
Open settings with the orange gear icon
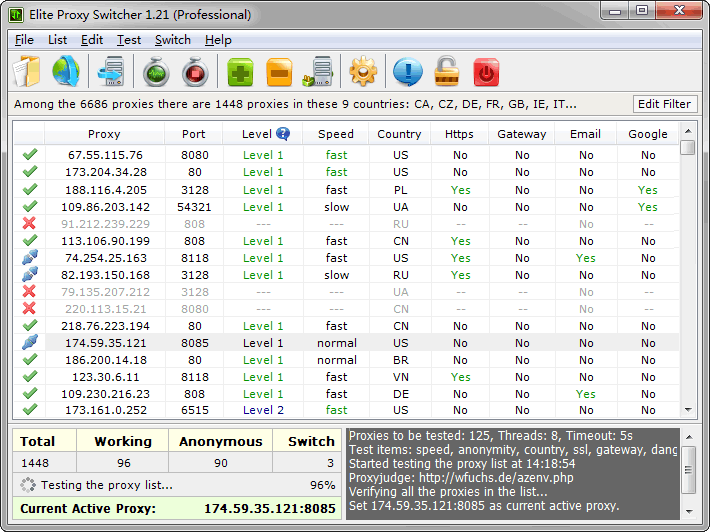click(363, 72)
